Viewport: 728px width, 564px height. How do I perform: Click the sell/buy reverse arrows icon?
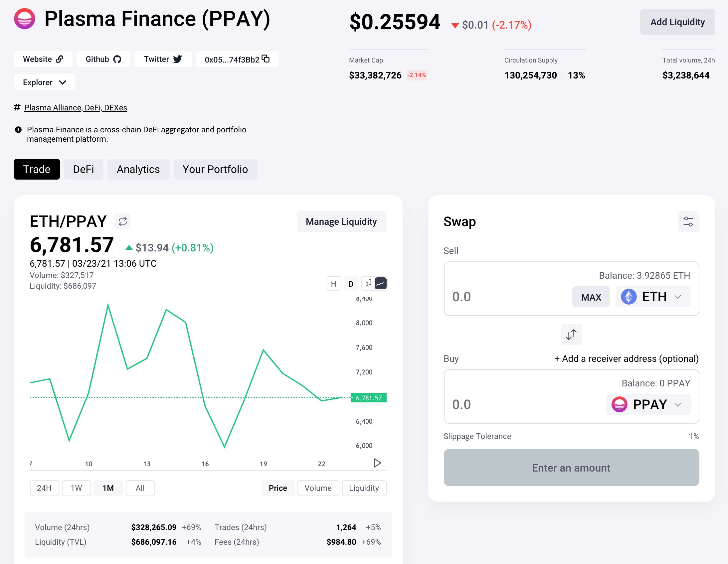click(x=571, y=334)
